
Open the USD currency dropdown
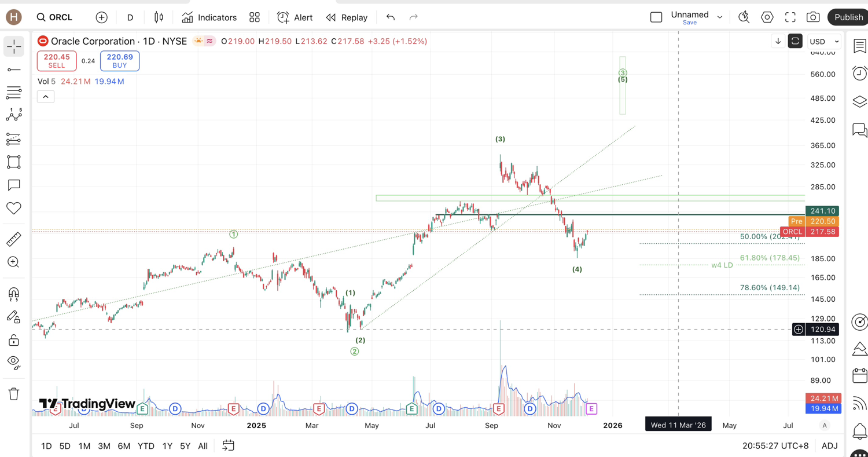click(824, 42)
